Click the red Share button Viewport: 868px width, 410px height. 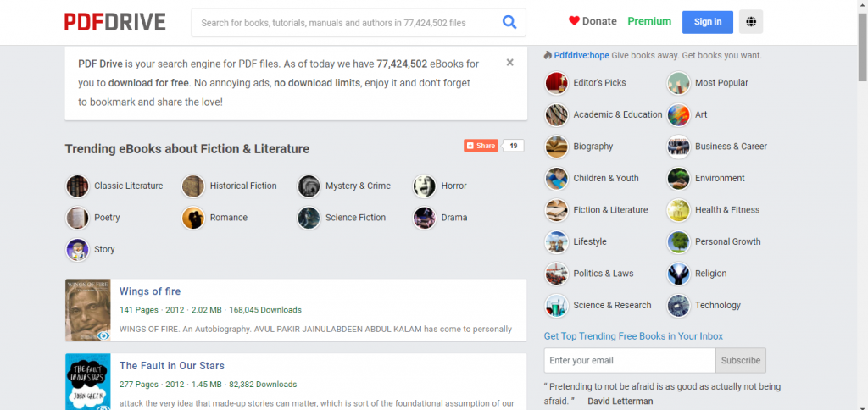[481, 146]
